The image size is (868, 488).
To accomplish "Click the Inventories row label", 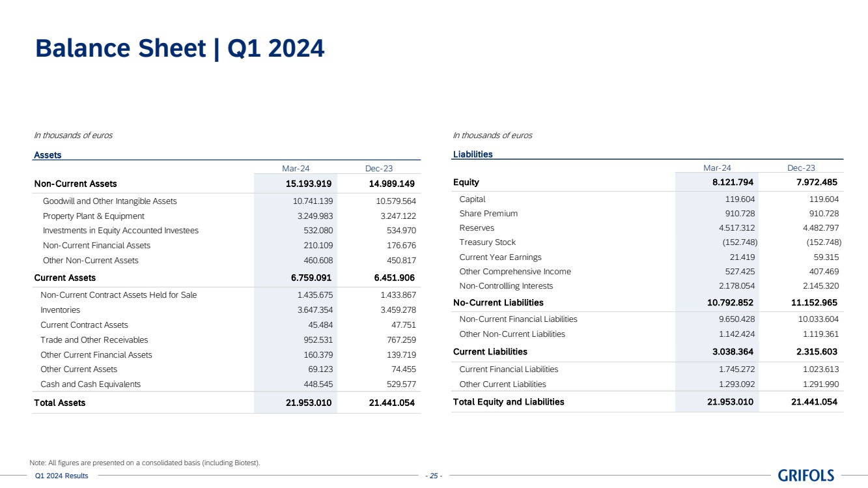I will 61,310.
